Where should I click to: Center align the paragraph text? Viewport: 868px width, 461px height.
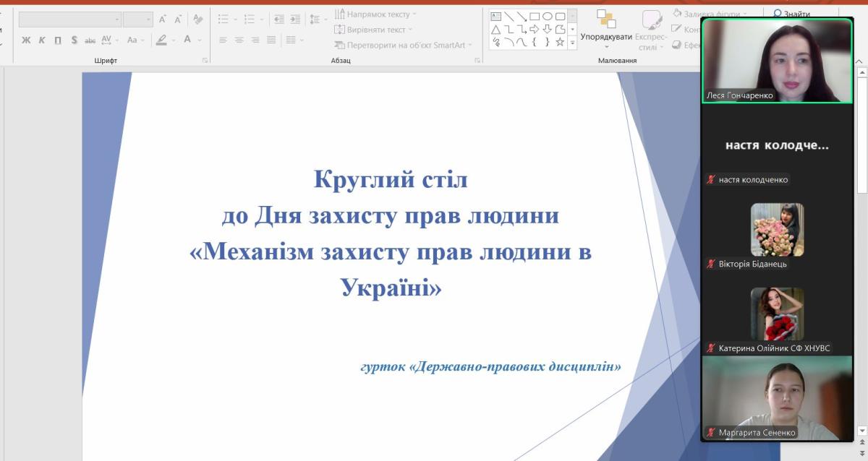point(239,40)
